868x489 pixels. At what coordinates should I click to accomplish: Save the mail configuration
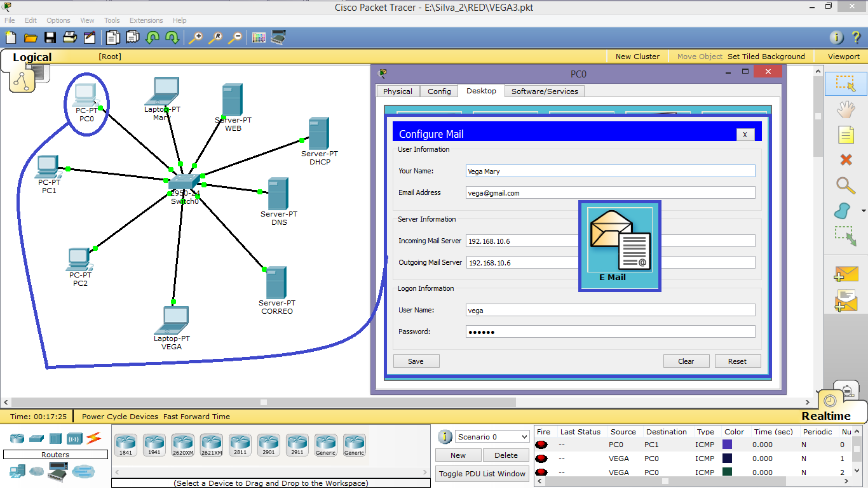click(x=416, y=361)
